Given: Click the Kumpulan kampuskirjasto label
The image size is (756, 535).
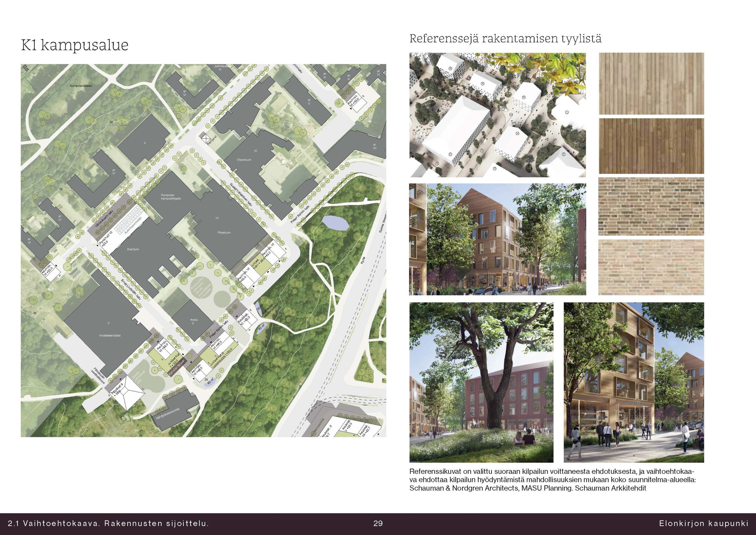Looking at the screenshot, I should click(171, 197).
